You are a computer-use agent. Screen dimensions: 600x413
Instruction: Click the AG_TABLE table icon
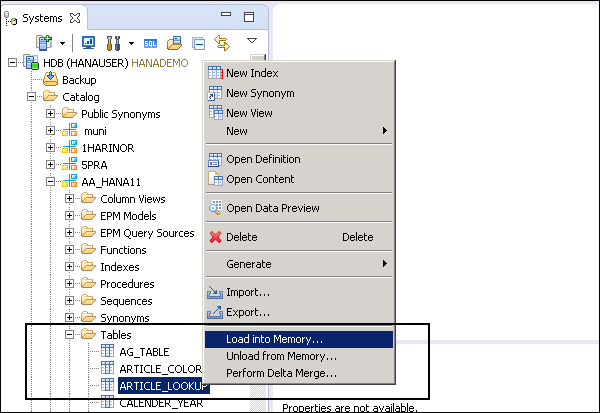pos(108,351)
